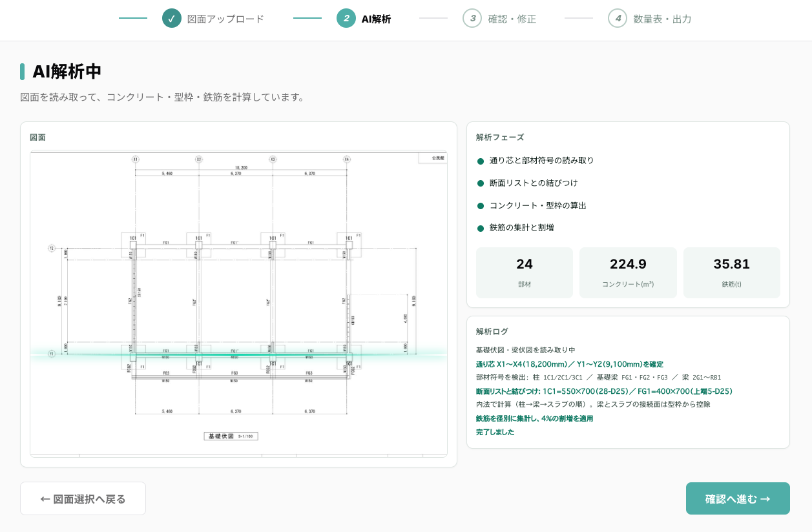This screenshot has height=532, width=812.
Task: Go to the 数量表・出力 step label
Action: 662,19
